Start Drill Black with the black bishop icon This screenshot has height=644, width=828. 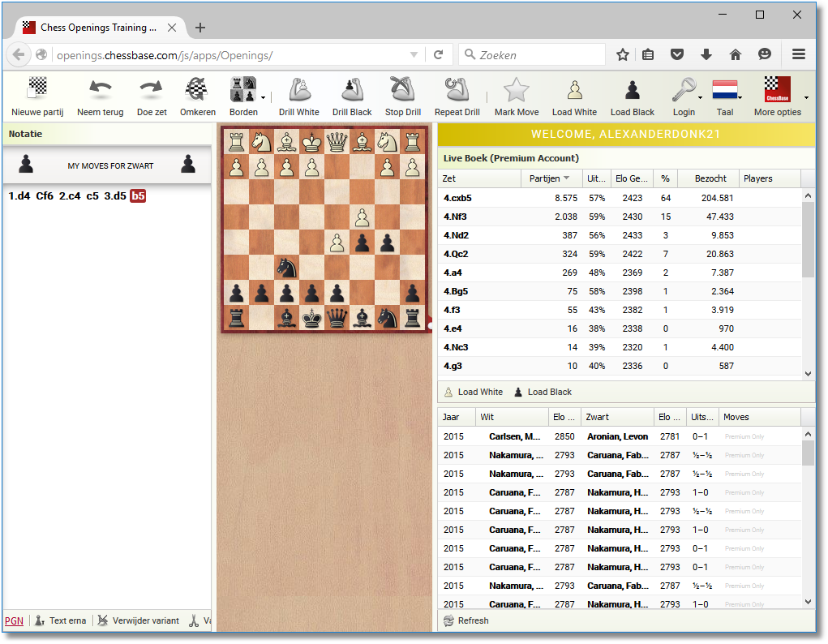tap(351, 88)
